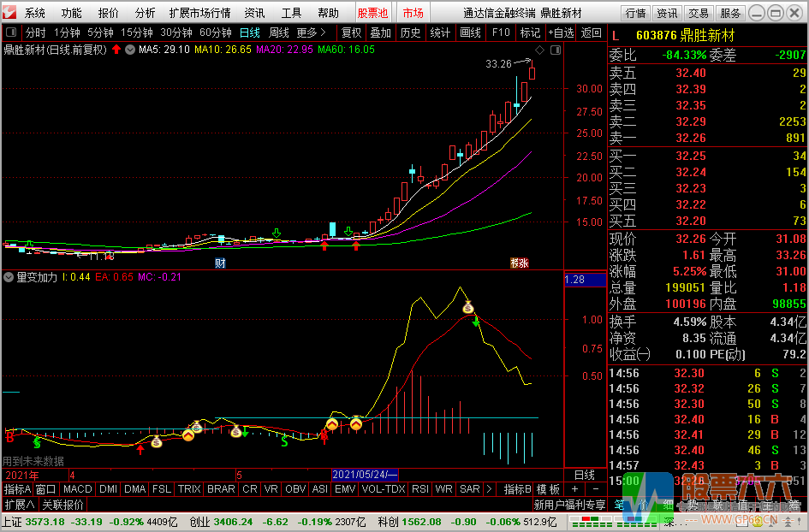Click the 历史 toolbar button
Image resolution: width=809 pixels, height=532 pixels.
click(411, 33)
